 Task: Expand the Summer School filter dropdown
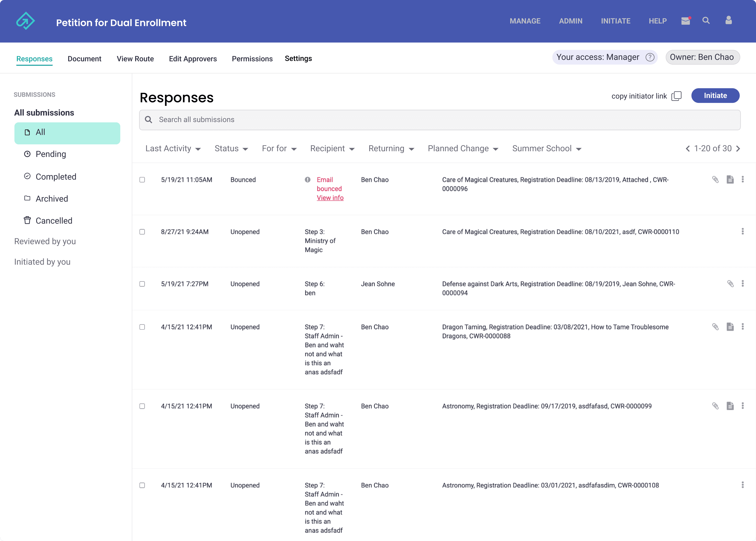pyautogui.click(x=547, y=148)
